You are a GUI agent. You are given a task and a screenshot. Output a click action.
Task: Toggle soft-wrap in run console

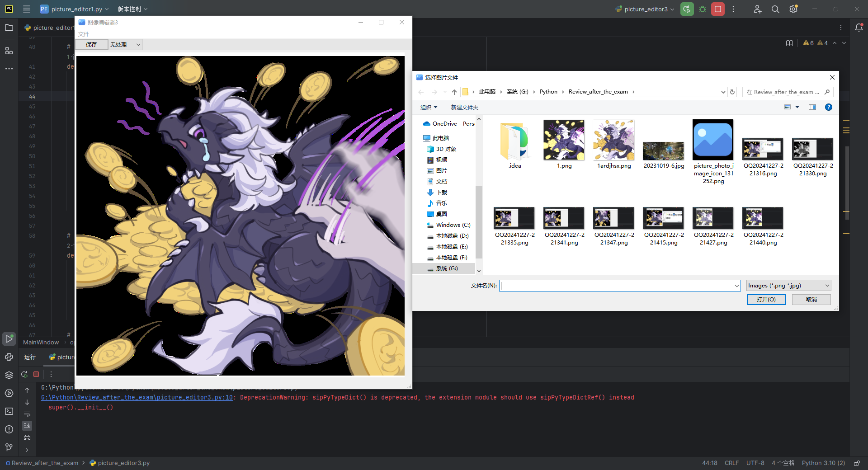coord(27,414)
